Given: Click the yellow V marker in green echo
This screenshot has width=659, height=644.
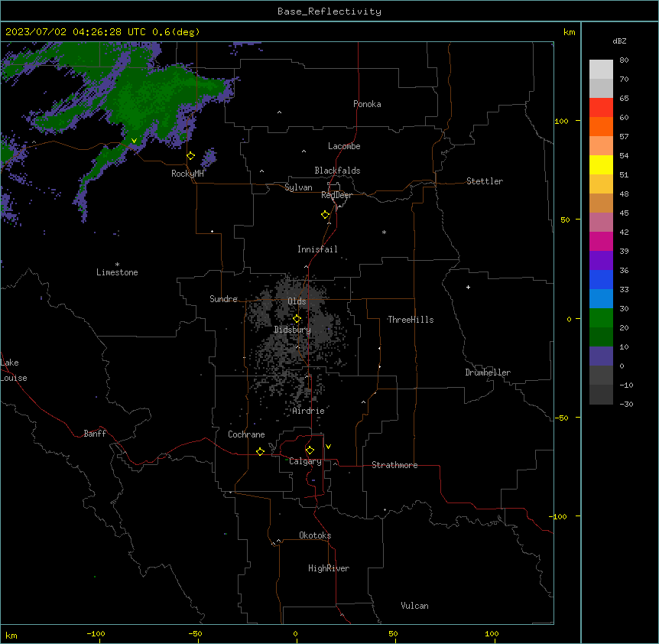Looking at the screenshot, I should click(134, 141).
